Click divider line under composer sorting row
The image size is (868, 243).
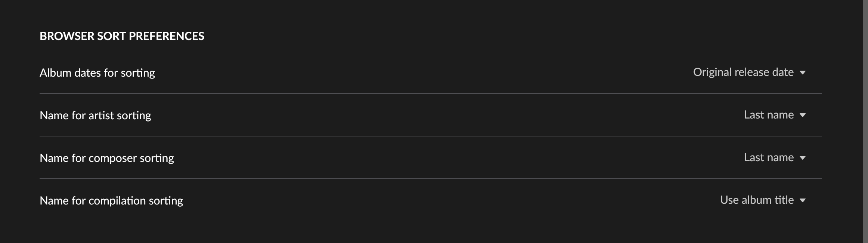pos(431,179)
